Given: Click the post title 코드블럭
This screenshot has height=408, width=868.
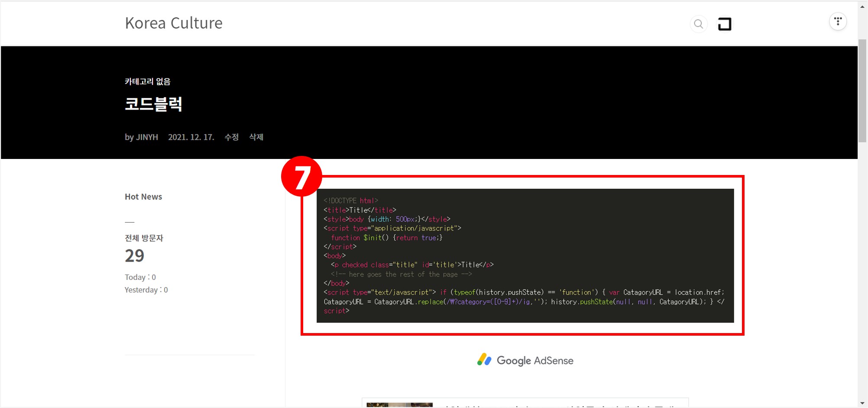Looking at the screenshot, I should (x=153, y=104).
